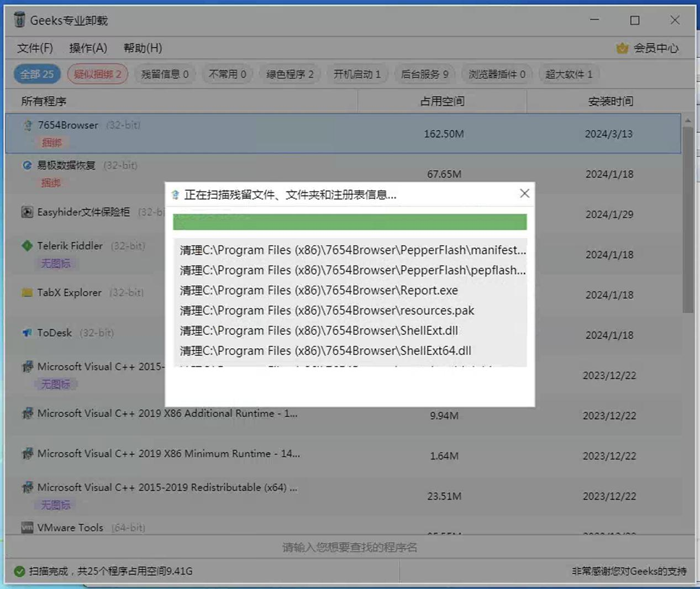Click the Telerik Fiddler diamond icon
Image resolution: width=700 pixels, height=589 pixels.
pos(28,246)
